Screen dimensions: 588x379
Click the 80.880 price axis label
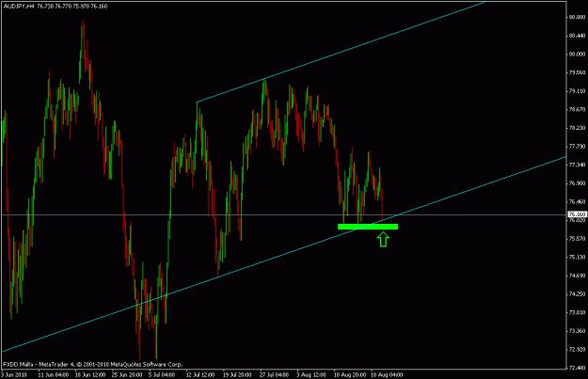tap(577, 17)
